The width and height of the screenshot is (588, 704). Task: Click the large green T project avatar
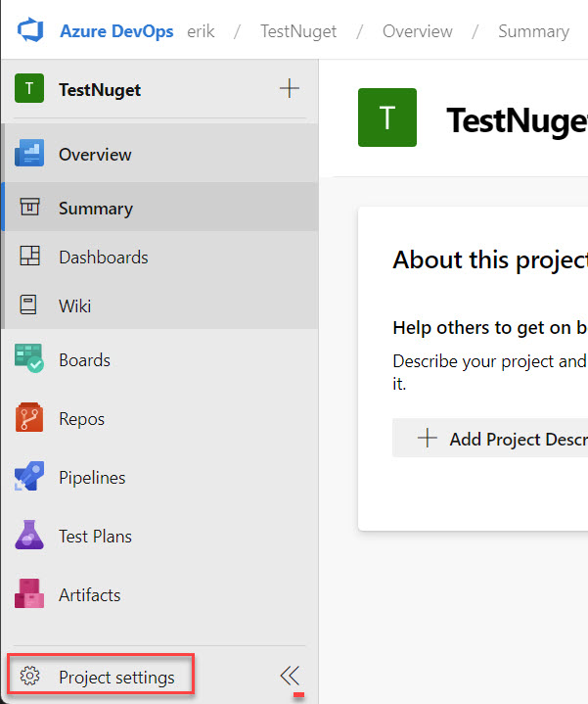(x=387, y=117)
